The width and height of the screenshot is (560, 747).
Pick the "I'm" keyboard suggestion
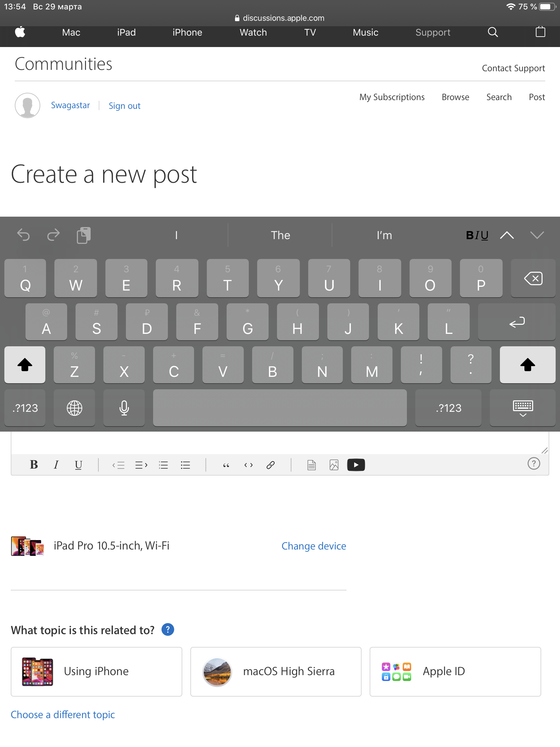pos(384,235)
